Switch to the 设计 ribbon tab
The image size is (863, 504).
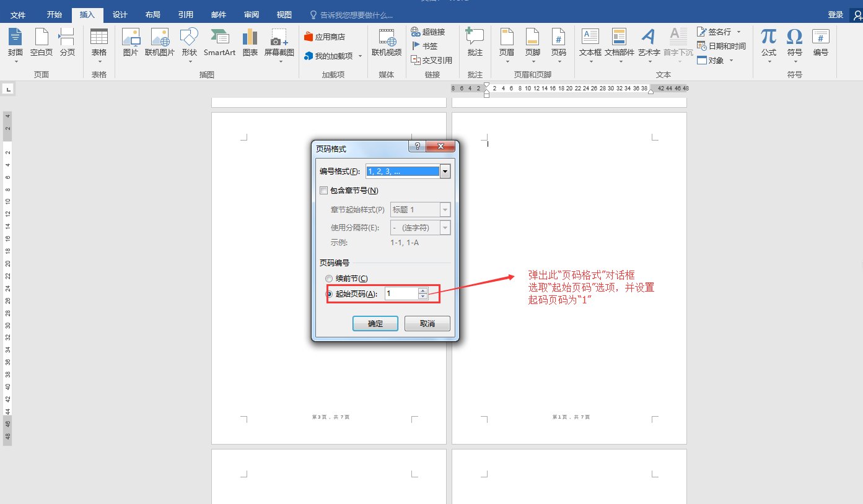click(120, 14)
